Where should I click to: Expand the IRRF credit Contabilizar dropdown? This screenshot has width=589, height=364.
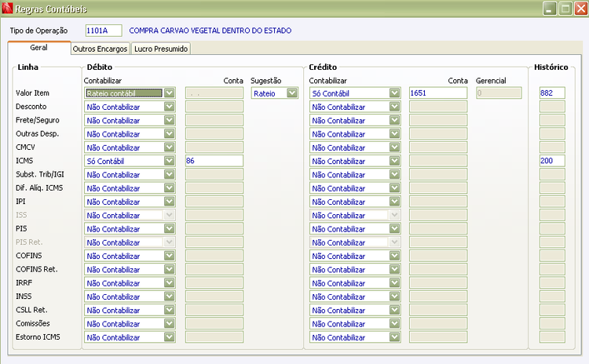394,283
